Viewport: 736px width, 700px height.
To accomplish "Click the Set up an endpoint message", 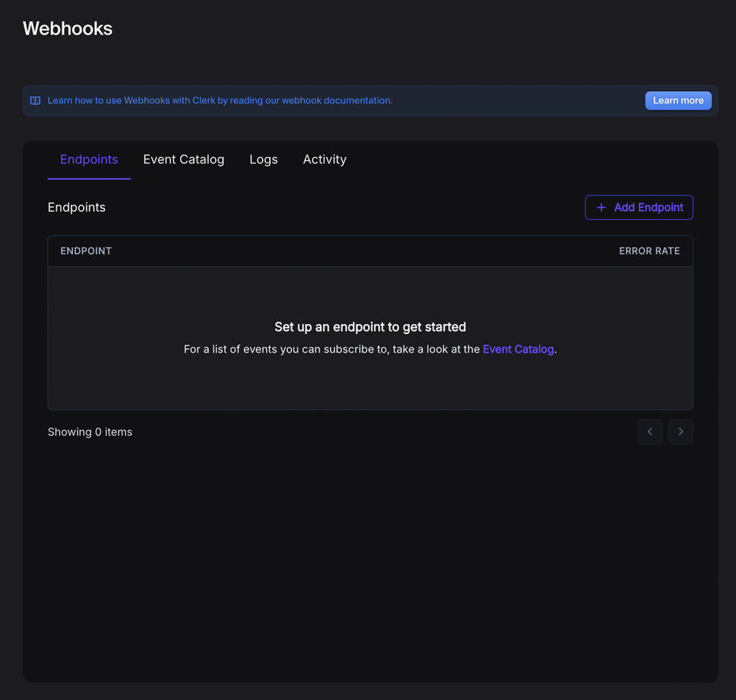I will coord(370,327).
